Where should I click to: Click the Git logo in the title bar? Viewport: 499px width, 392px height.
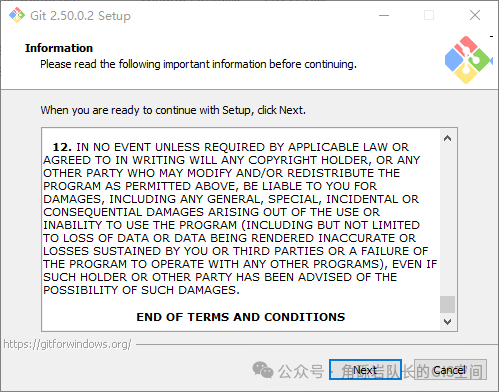(17, 15)
